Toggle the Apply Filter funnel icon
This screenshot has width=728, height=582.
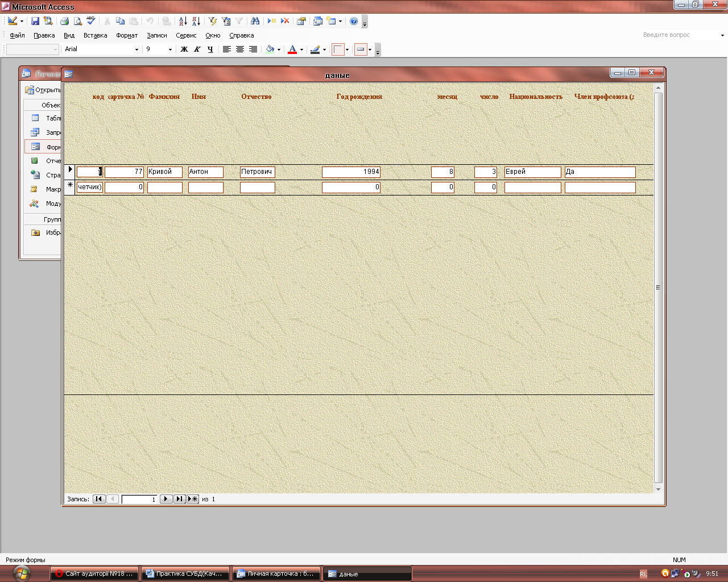click(x=239, y=21)
